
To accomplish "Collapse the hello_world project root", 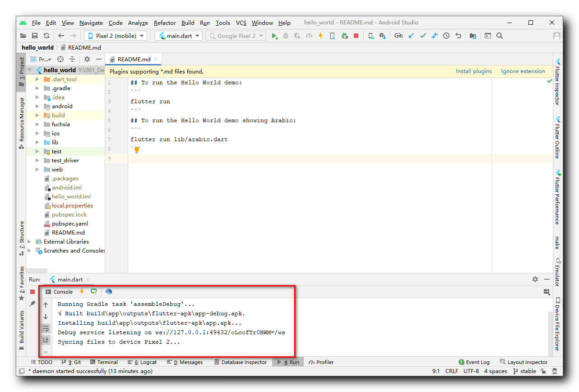I will click(30, 70).
